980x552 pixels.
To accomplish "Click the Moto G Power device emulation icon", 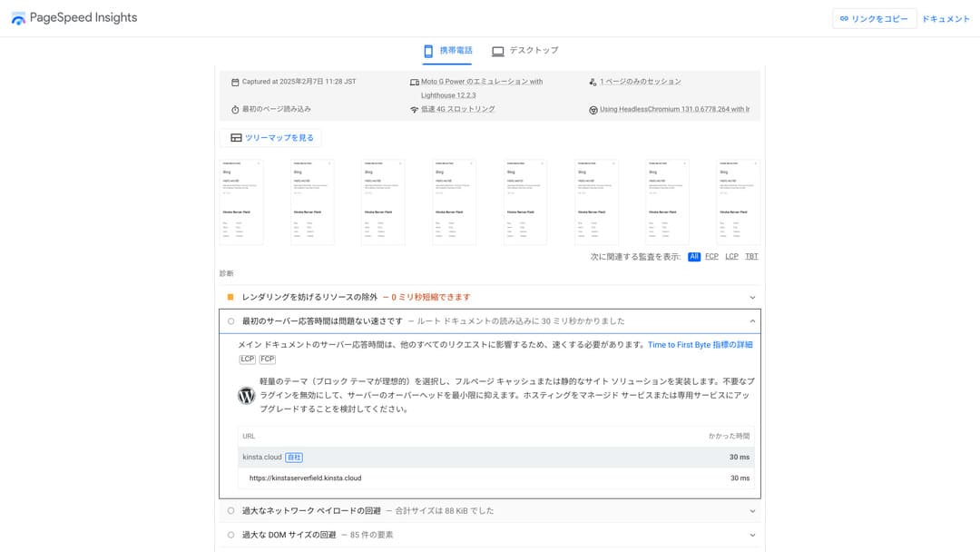I will tap(415, 82).
